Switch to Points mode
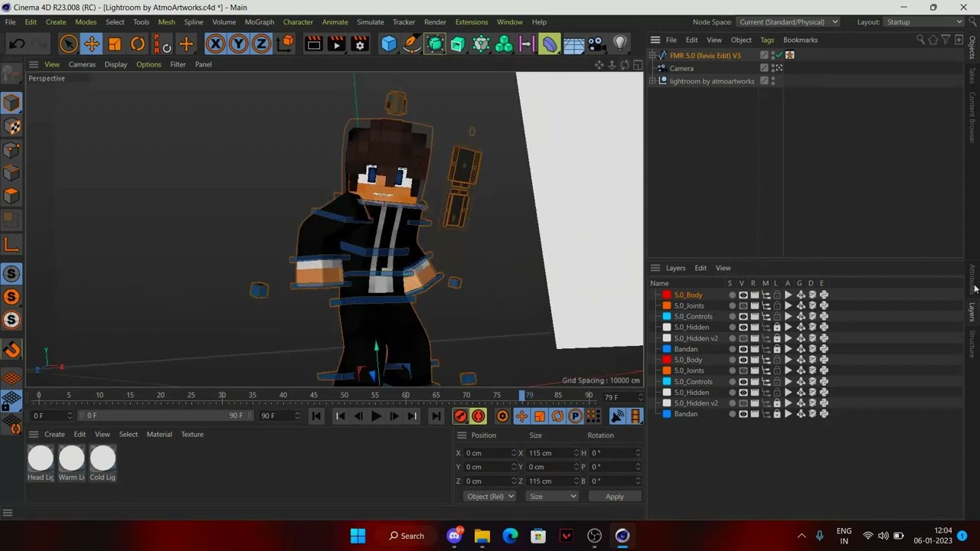 click(x=11, y=149)
